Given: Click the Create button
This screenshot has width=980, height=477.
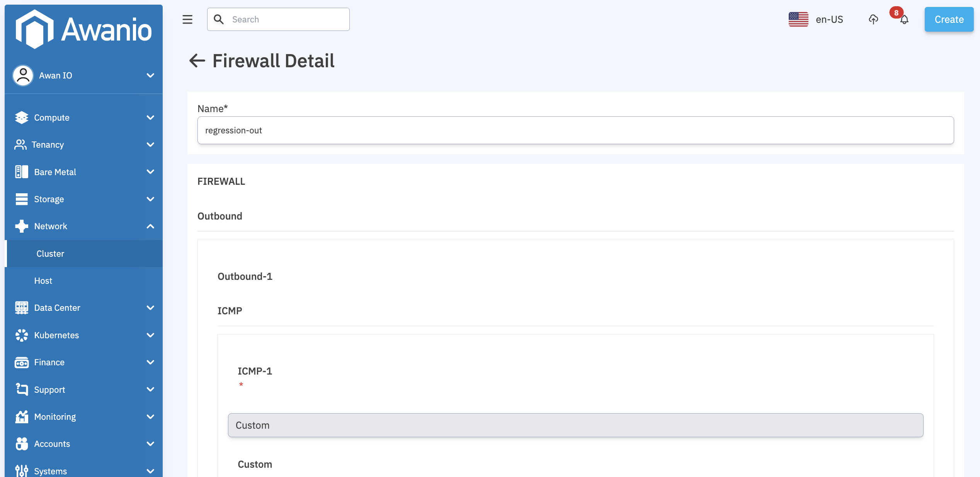Looking at the screenshot, I should tap(949, 19).
